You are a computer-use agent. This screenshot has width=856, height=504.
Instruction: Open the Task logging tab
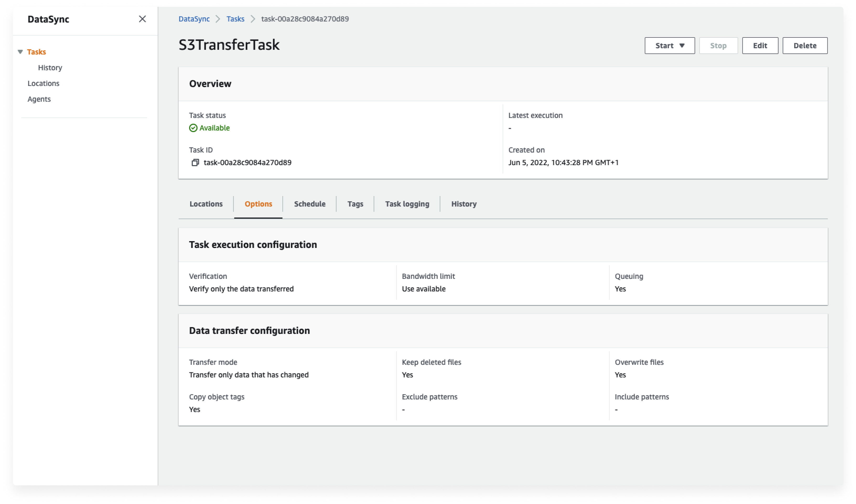click(x=407, y=204)
